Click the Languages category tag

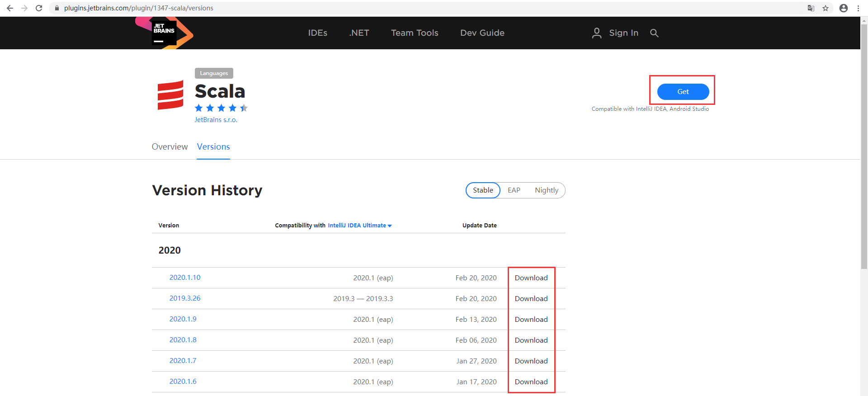[x=214, y=73]
